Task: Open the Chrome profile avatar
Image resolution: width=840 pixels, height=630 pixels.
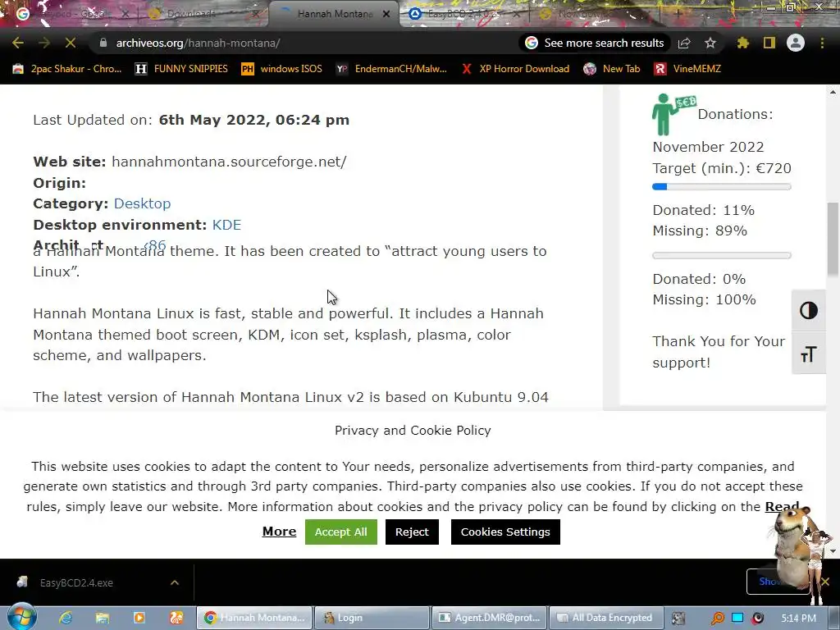Action: click(796, 43)
